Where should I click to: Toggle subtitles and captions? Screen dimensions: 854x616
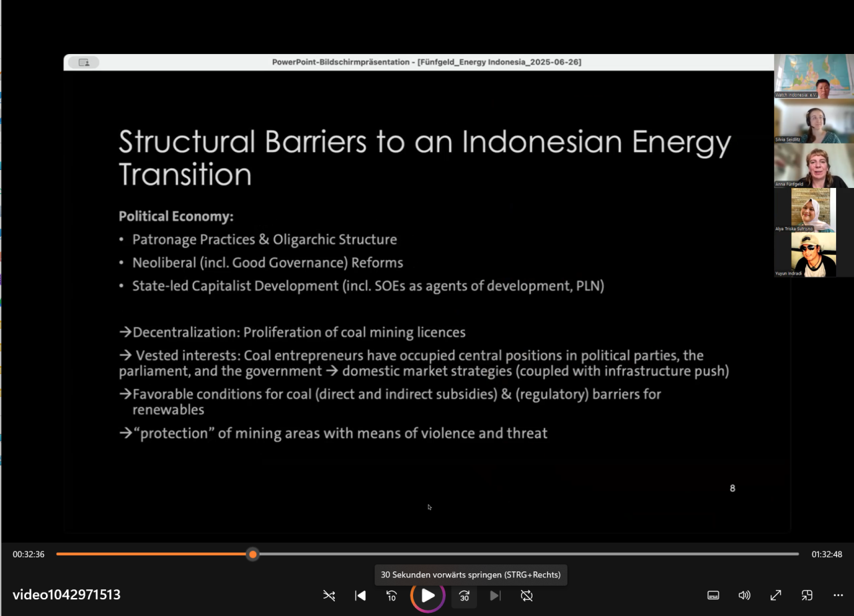tap(713, 595)
